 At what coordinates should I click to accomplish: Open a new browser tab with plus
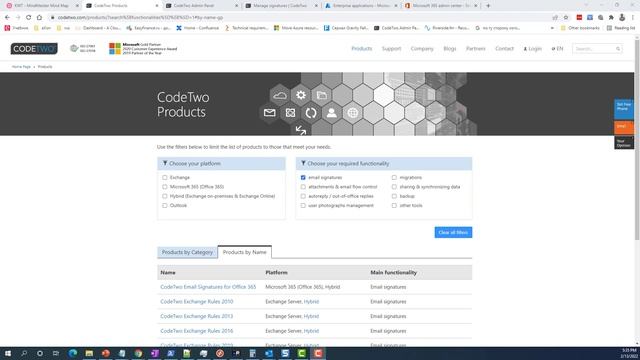488,6
